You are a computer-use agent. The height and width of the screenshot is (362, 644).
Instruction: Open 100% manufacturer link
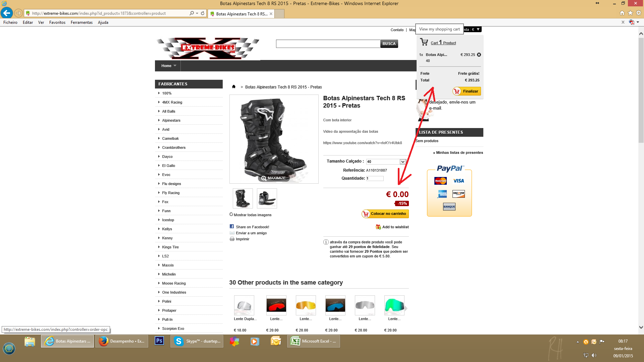[x=167, y=93]
